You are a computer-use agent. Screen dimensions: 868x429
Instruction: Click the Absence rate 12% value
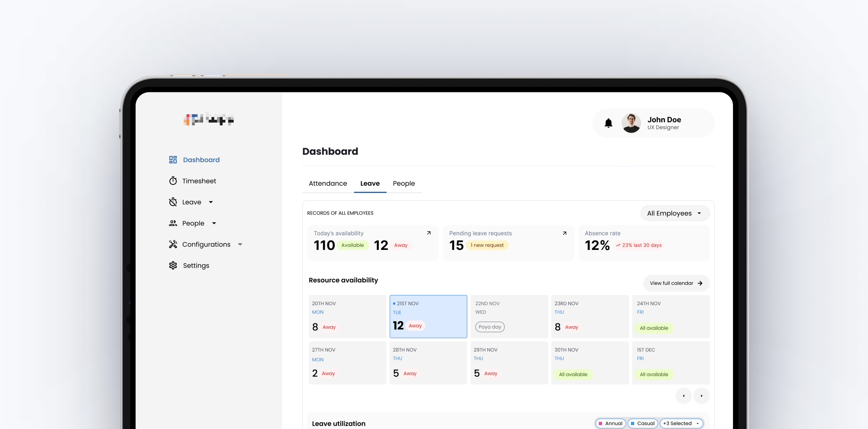597,245
